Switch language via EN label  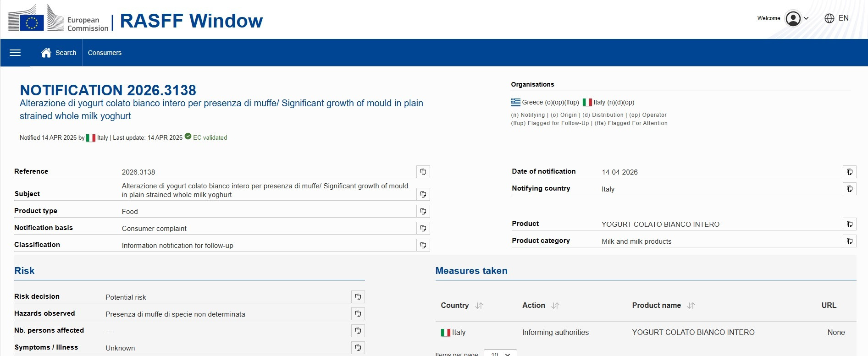[x=844, y=18]
